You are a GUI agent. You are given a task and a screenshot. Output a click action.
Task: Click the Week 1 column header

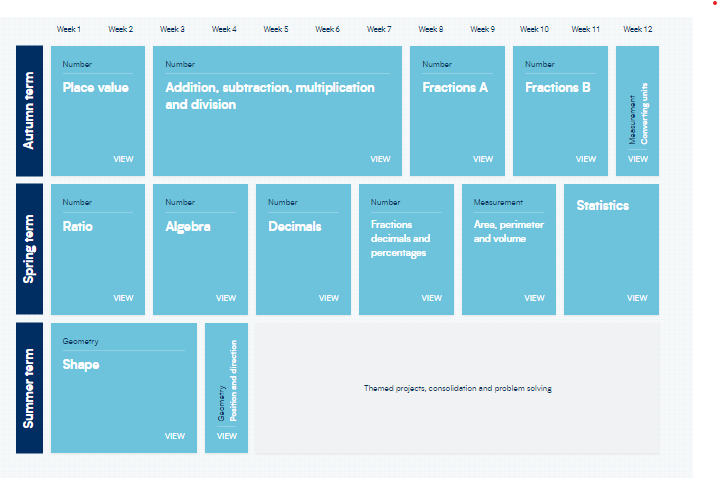click(69, 29)
